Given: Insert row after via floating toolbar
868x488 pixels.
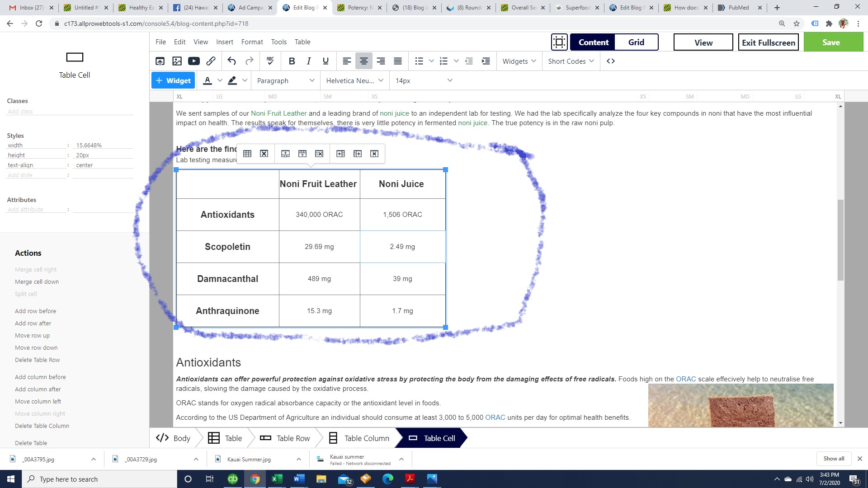Looking at the screenshot, I should (x=302, y=154).
